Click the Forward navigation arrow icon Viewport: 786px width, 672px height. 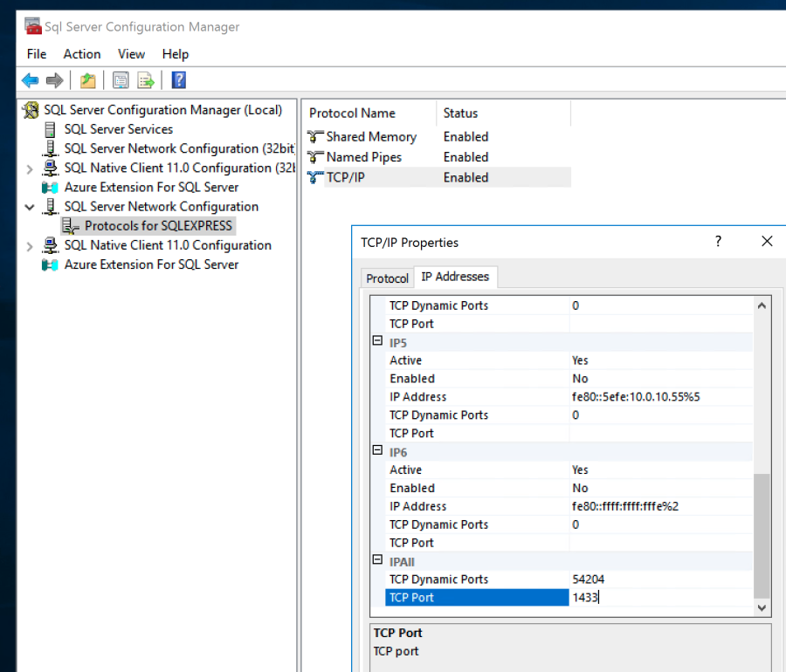pos(55,79)
